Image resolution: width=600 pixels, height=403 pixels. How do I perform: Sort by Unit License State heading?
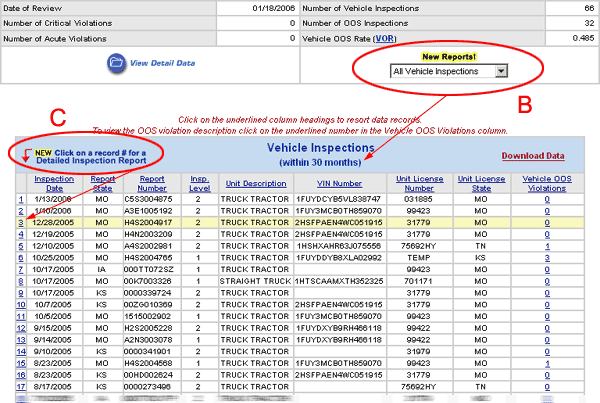(481, 183)
